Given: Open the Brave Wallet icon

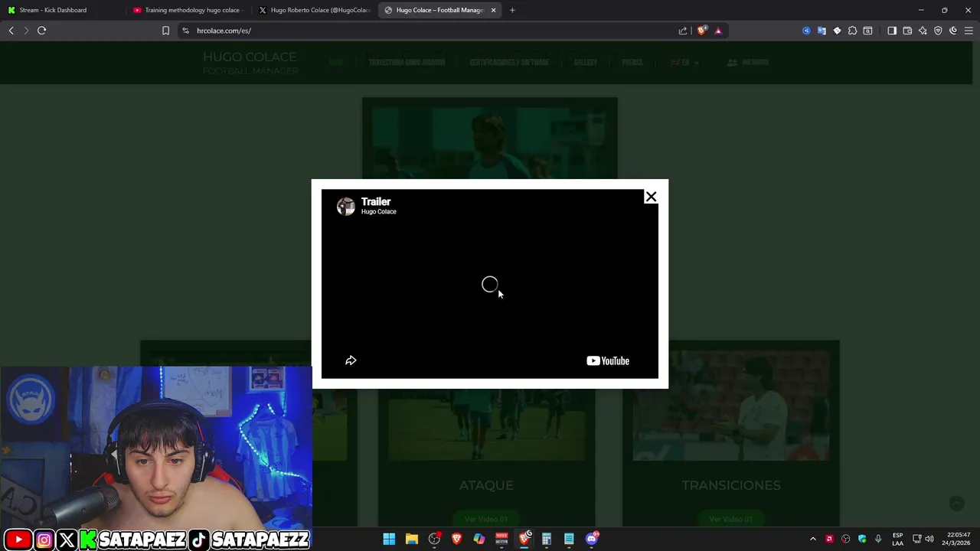Looking at the screenshot, I should click(x=907, y=31).
